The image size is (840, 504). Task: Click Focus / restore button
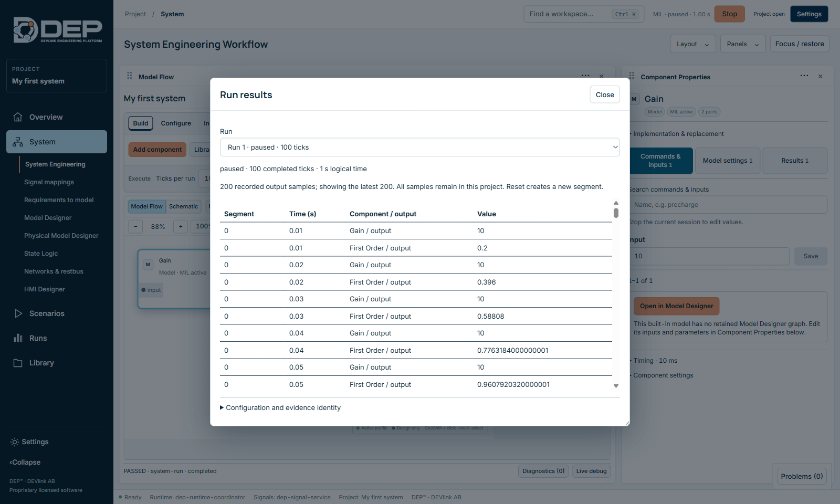800,44
